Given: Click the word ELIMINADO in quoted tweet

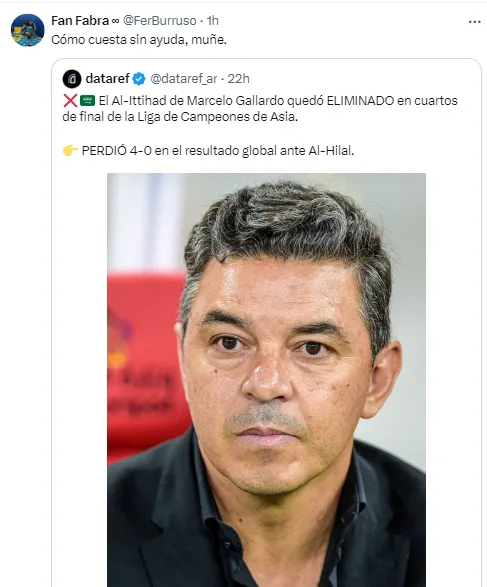Looking at the screenshot, I should click(x=360, y=101).
